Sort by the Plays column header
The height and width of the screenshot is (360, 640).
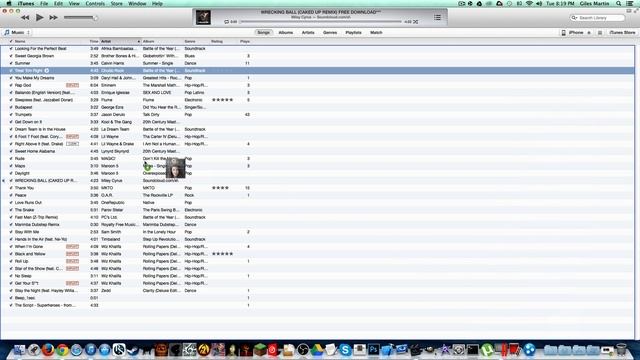click(x=245, y=41)
